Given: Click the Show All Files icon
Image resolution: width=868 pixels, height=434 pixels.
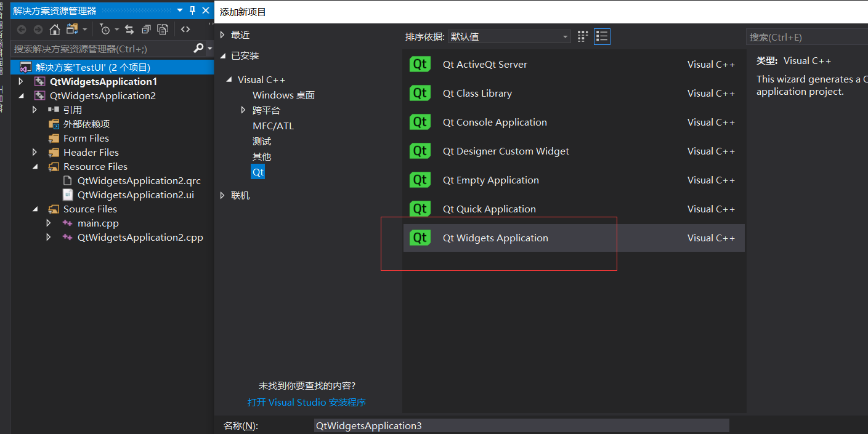Looking at the screenshot, I should click(x=163, y=30).
